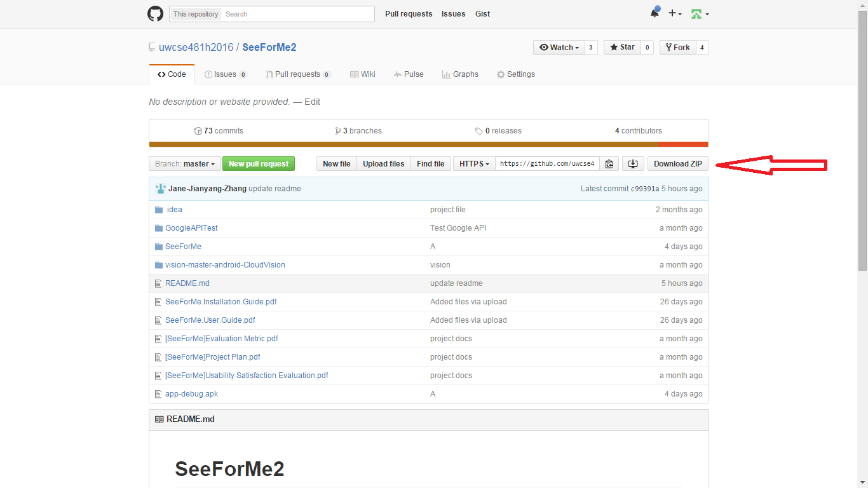
Task: Click the repository icon beside uwcse481h2016
Action: (152, 48)
